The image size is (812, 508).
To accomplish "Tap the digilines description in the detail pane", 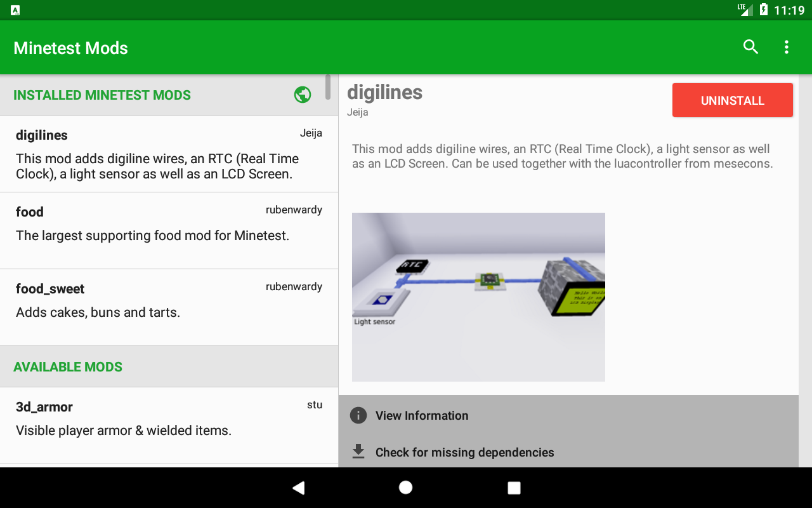I will [x=562, y=156].
